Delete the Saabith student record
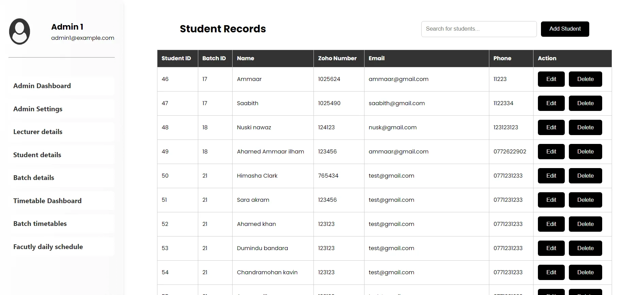The width and height of the screenshot is (644, 295). tap(585, 103)
